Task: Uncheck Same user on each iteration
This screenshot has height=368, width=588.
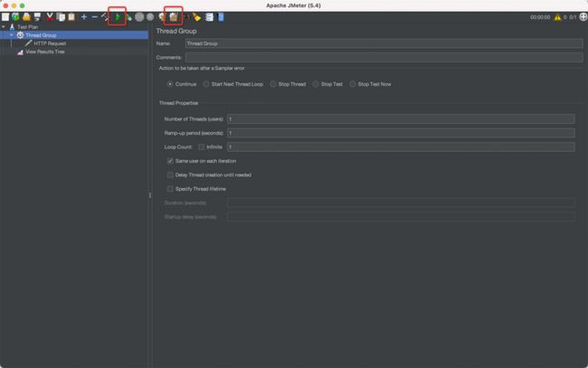Action: point(170,161)
